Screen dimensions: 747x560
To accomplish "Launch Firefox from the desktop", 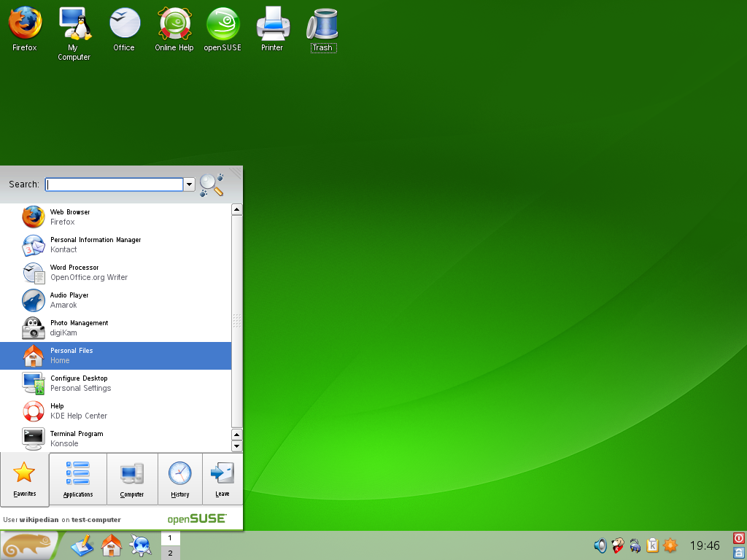I will pyautogui.click(x=25, y=22).
